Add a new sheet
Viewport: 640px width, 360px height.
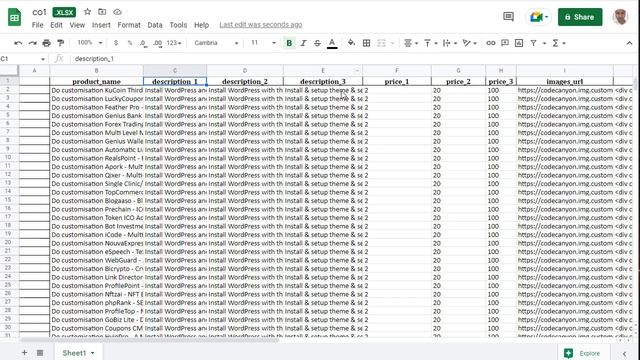point(24,353)
